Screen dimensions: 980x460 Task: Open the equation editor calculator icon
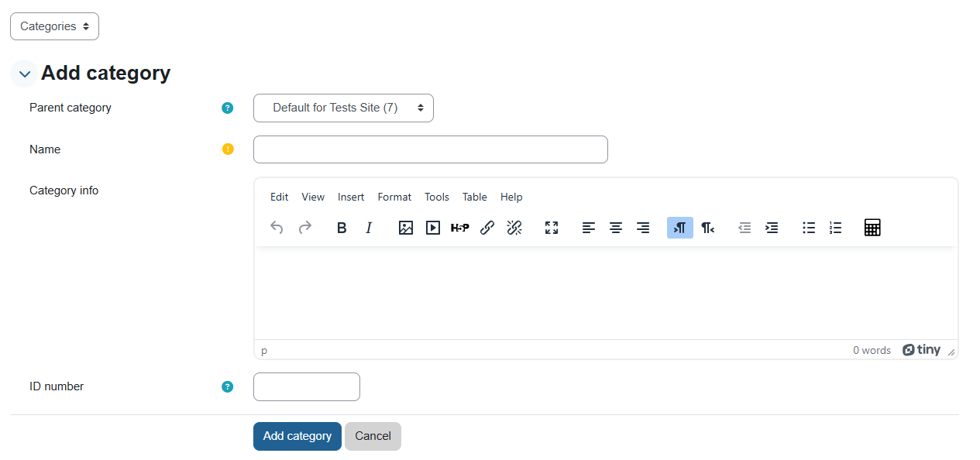872,228
